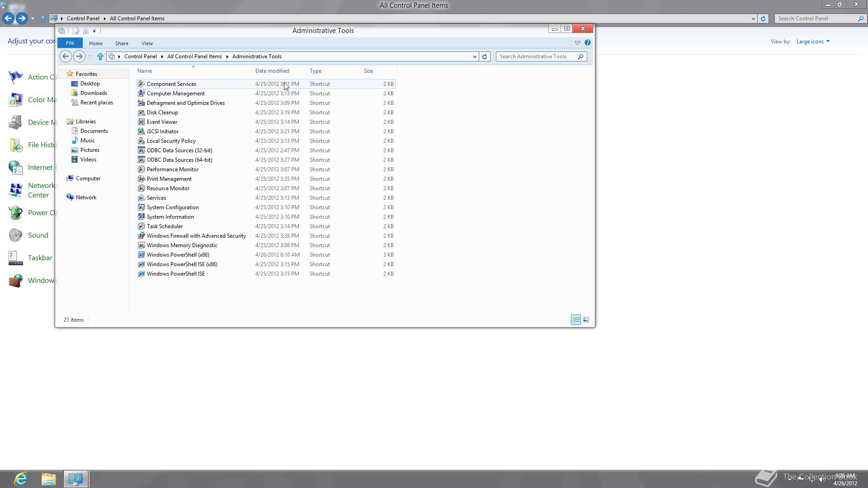868x488 pixels.
Task: Select the last Windows PowerShell ISE icon
Action: tap(141, 274)
